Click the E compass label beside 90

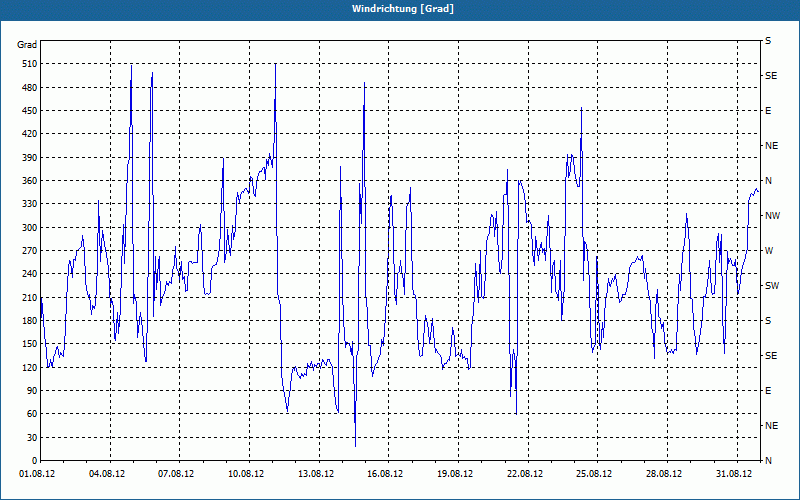pos(768,391)
